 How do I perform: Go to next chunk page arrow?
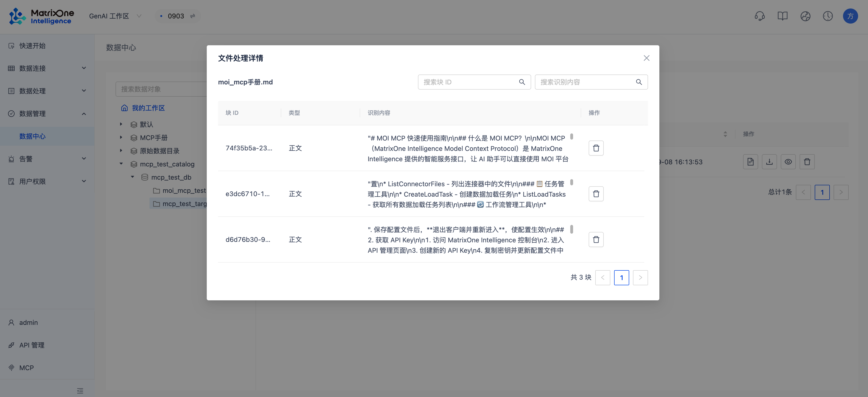pos(640,277)
